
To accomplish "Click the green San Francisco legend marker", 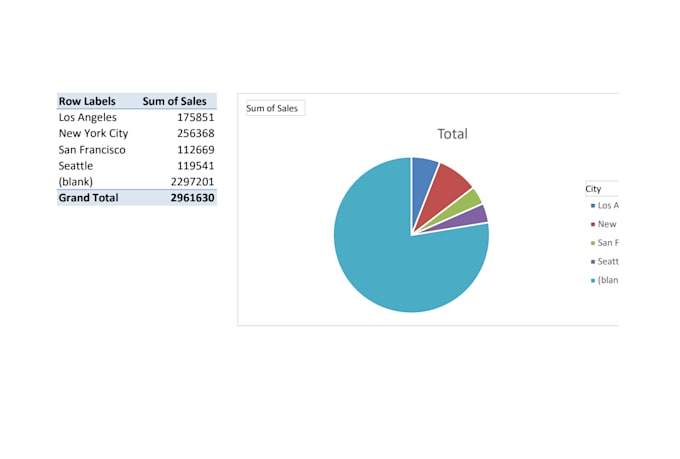I will point(593,243).
